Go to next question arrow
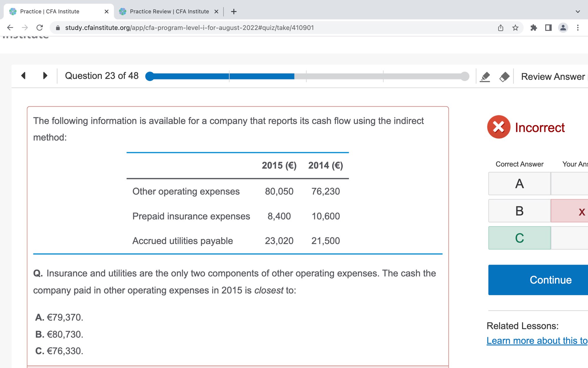 pos(45,76)
